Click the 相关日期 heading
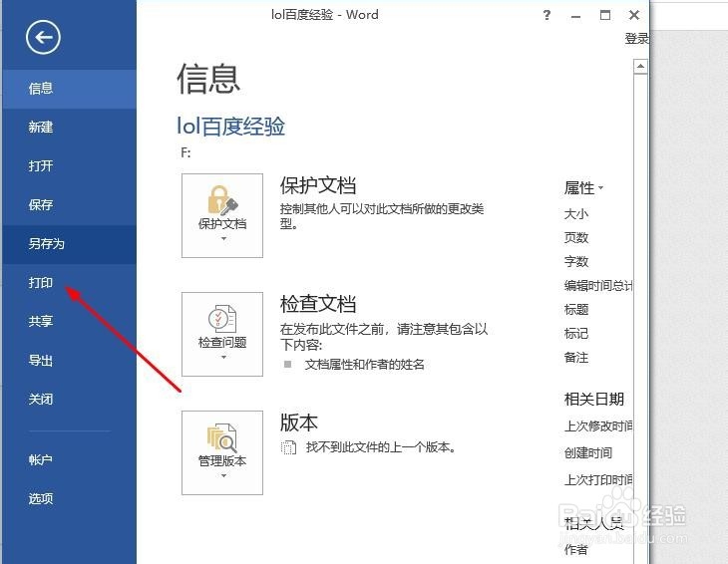The image size is (728, 564). point(593,400)
